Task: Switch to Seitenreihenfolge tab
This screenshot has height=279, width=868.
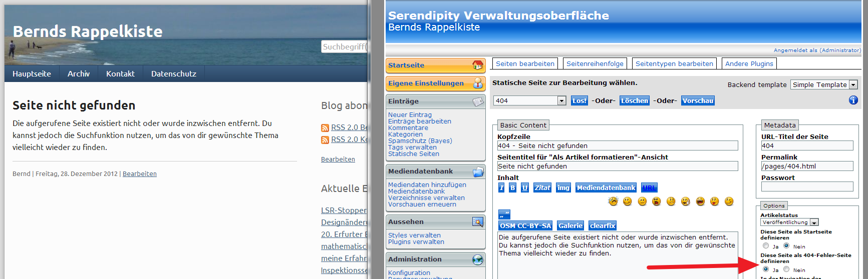Action: click(595, 63)
